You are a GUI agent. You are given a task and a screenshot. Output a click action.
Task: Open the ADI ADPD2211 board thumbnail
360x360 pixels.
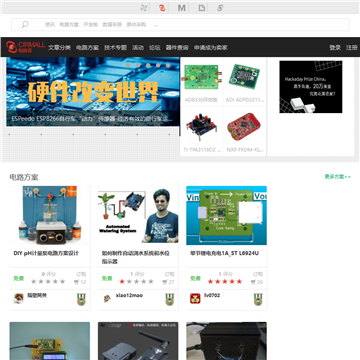(x=244, y=77)
